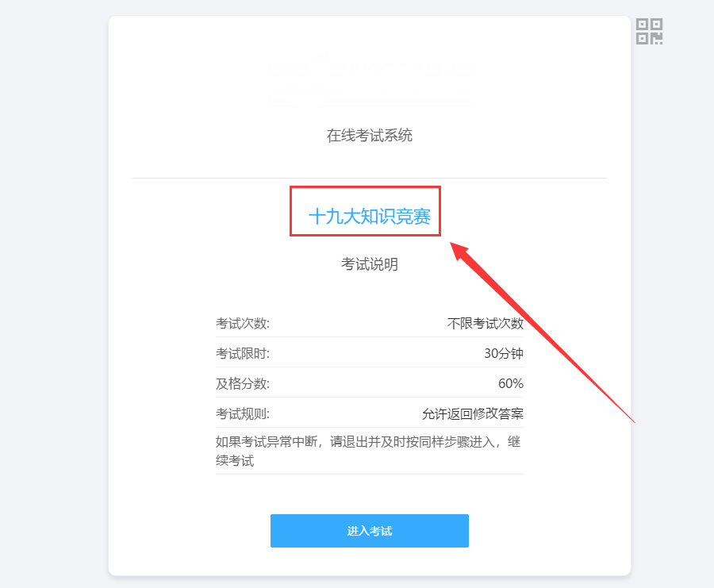Open the QR code icon
This screenshot has height=588, width=714.
(x=649, y=32)
